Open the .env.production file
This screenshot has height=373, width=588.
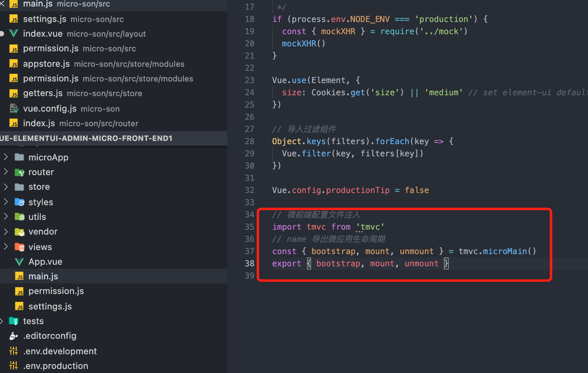(x=114, y=366)
